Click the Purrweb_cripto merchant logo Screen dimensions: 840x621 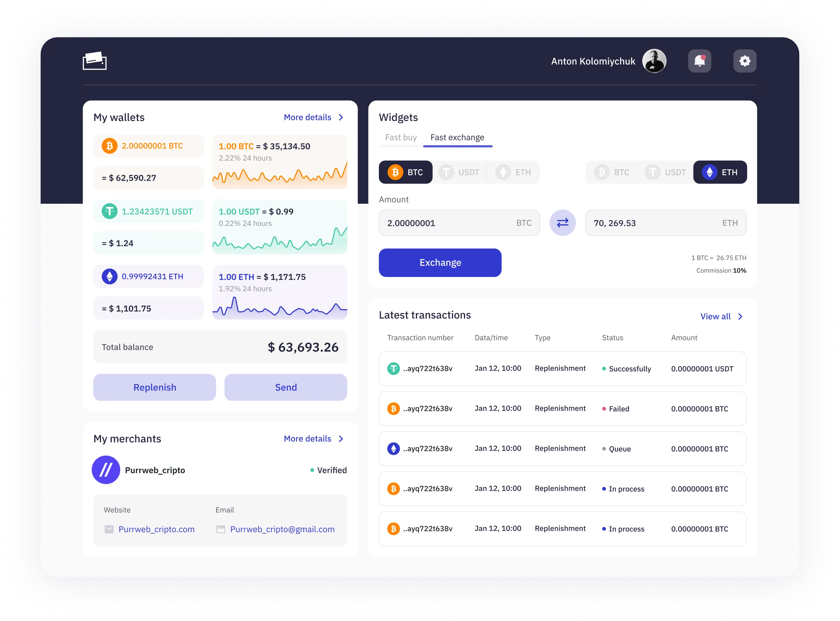point(106,470)
